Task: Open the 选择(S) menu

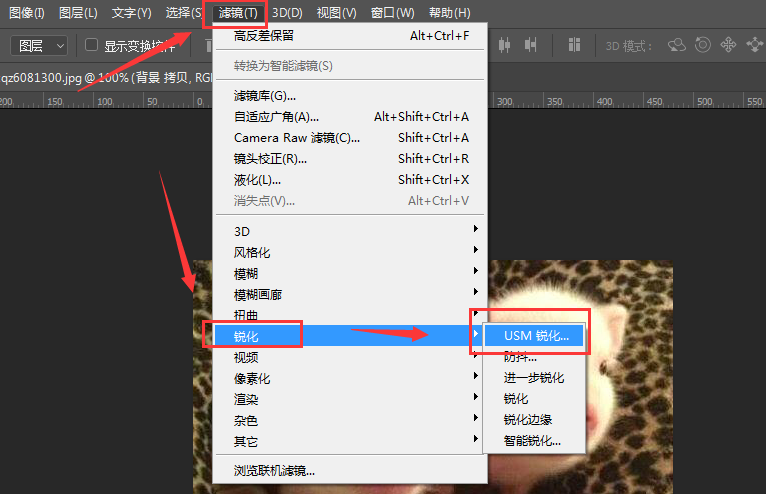Action: [184, 13]
